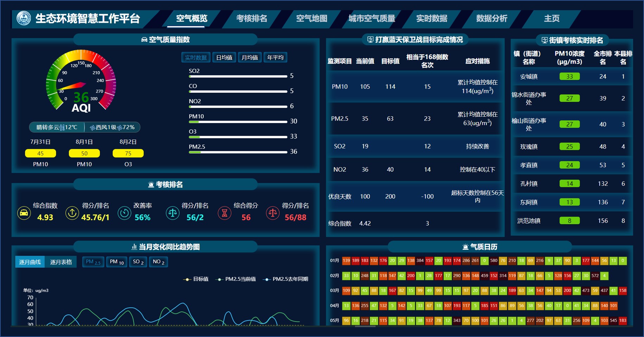Click the green 33 PM10 badge for 安城镇
644x337 pixels.
click(x=569, y=76)
